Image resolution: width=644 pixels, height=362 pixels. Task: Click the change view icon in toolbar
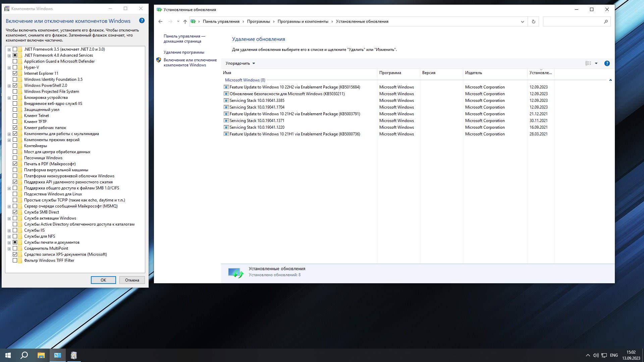[x=588, y=63]
